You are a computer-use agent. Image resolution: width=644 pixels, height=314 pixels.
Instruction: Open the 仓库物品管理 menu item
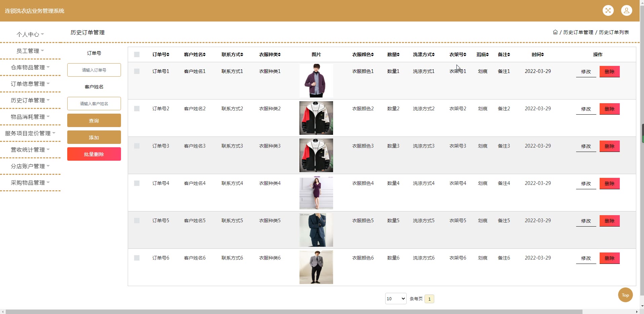tap(30, 67)
